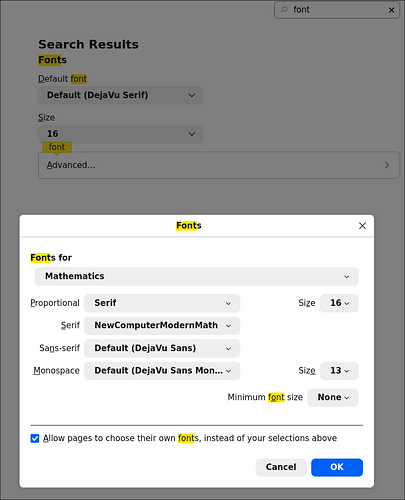Viewport: 405px width, 500px height.
Task: Open the Serif NewComputerModernMath dropdown
Action: pyautogui.click(x=162, y=325)
